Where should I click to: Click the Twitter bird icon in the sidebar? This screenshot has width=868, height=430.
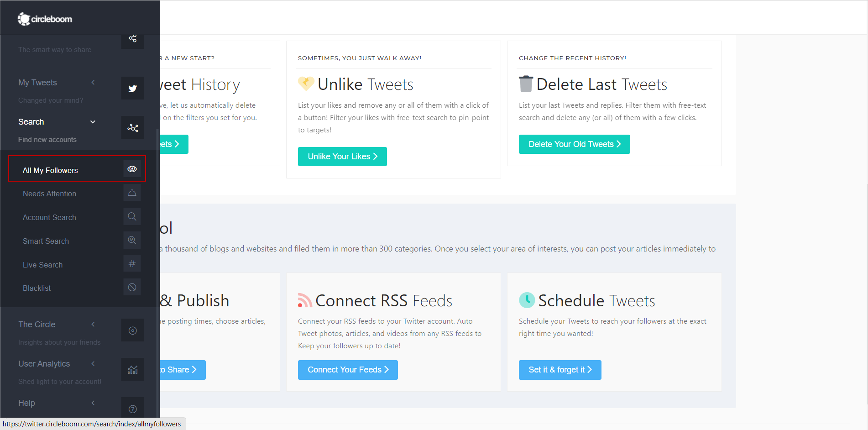coord(132,88)
